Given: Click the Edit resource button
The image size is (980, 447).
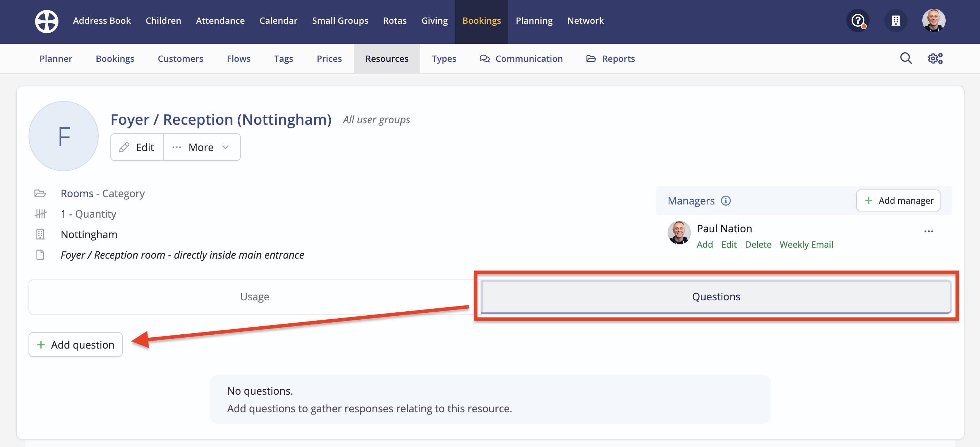Looking at the screenshot, I should click(137, 147).
